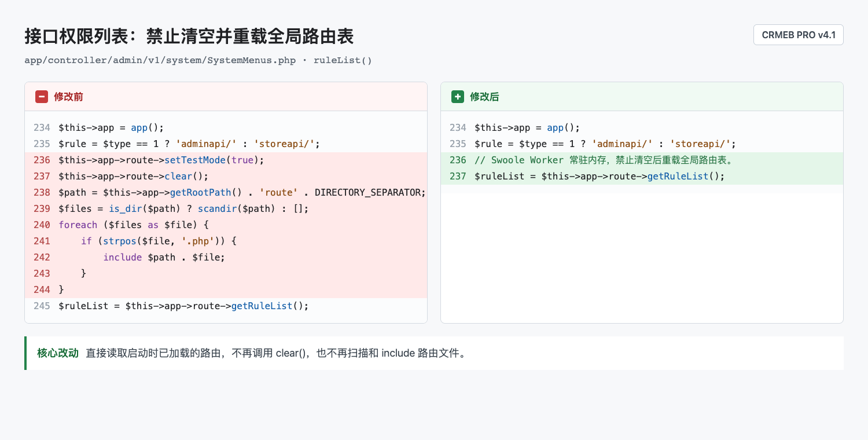Click line 234 app() in right panel
This screenshot has height=440, width=868.
tap(642, 127)
